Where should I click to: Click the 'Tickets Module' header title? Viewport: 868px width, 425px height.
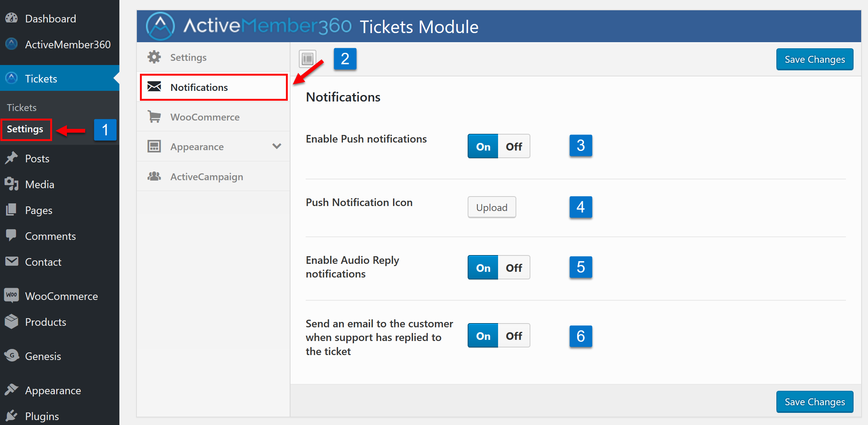(419, 27)
